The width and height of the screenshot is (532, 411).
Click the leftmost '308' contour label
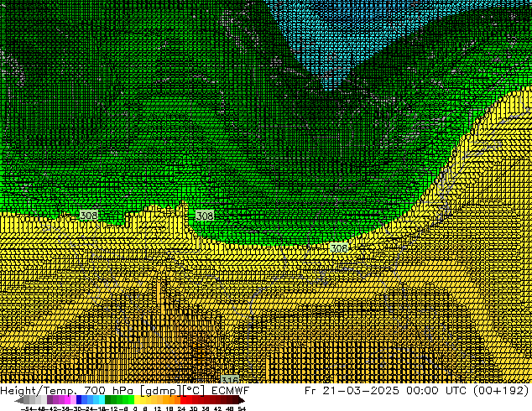[x=89, y=216]
